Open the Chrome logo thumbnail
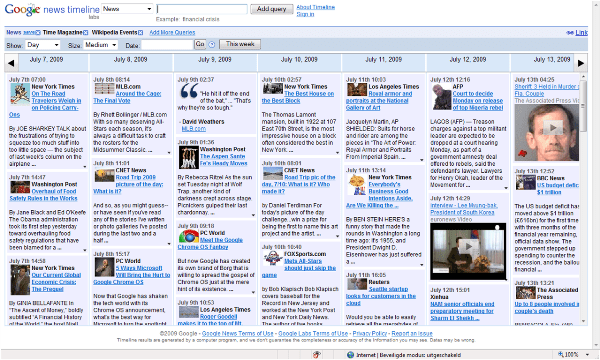This screenshot has width=600, height=360. tap(188, 237)
